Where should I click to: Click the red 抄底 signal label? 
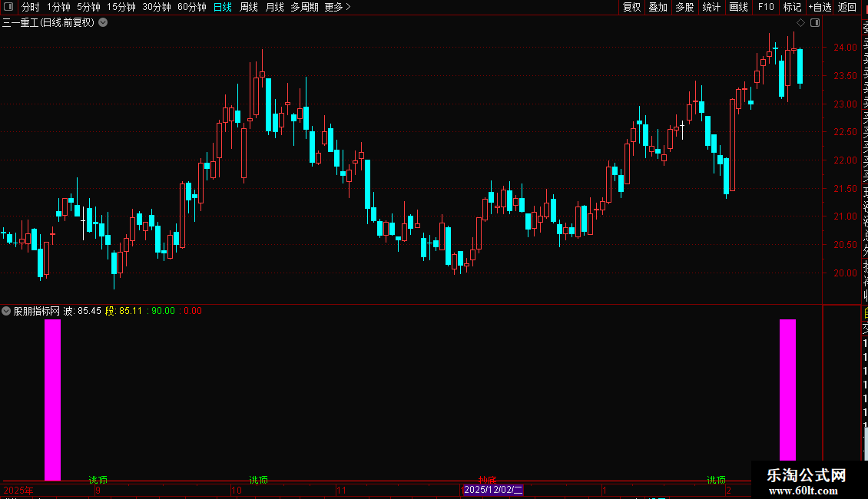(487, 480)
